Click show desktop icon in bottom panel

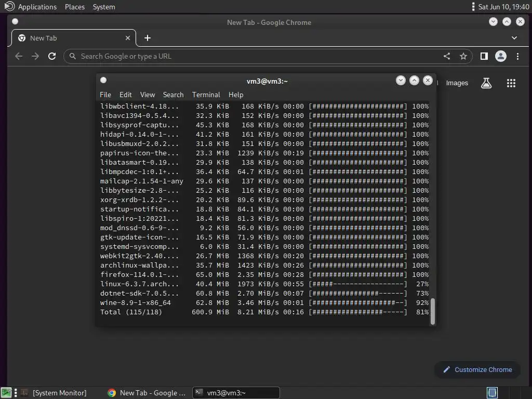(x=6, y=393)
